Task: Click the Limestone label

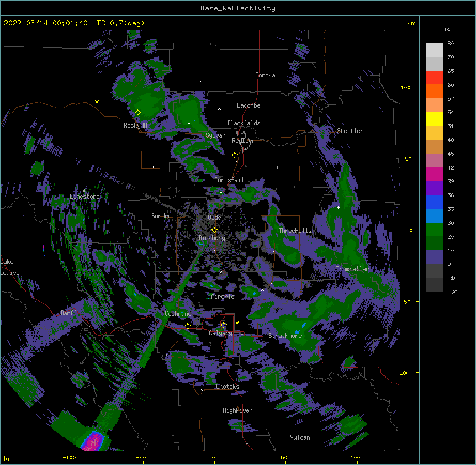Action: click(84, 197)
